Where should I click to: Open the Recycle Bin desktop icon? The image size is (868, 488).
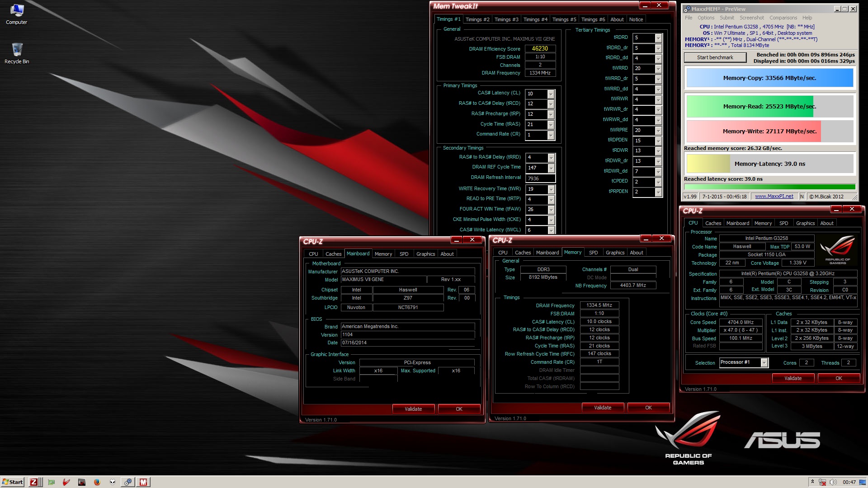click(x=17, y=53)
